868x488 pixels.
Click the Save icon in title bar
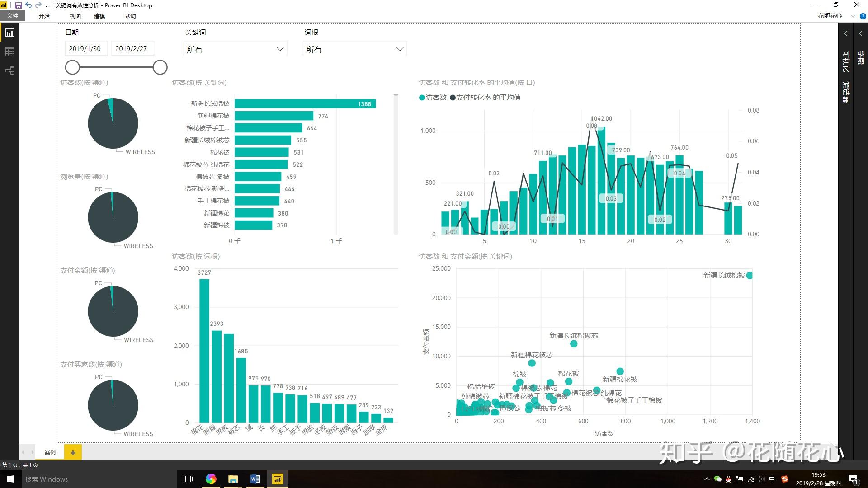pyautogui.click(x=19, y=5)
